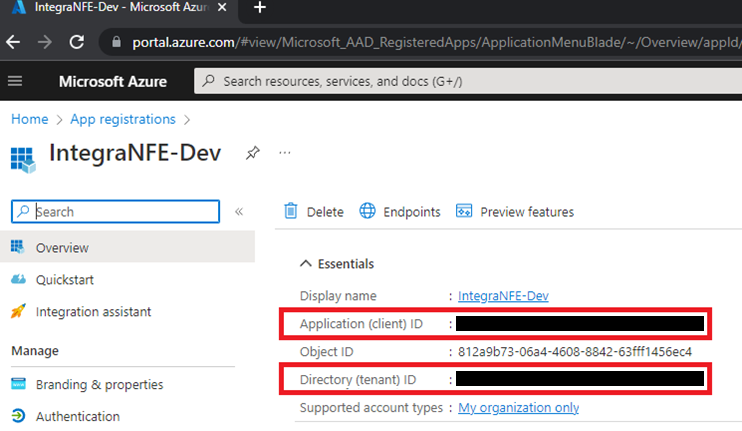This screenshot has width=742, height=431.
Task: Click the IntegraNFE-Dev display name link
Action: (503, 296)
